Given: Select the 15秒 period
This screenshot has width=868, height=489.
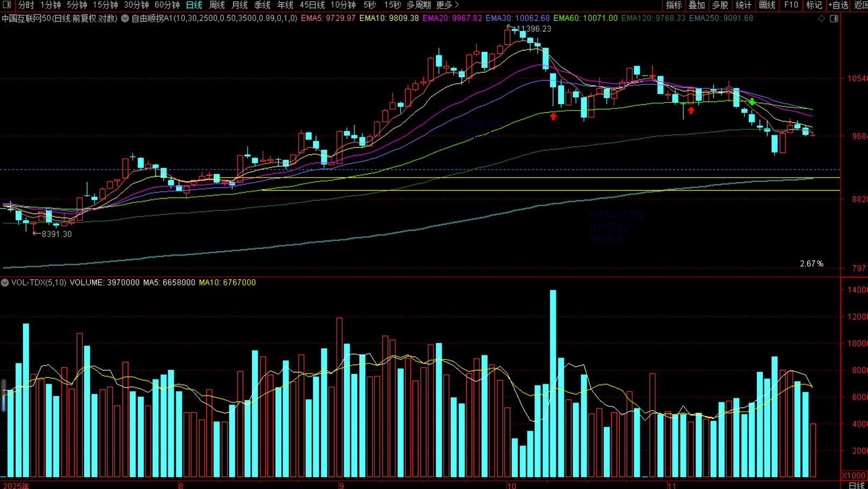Looking at the screenshot, I should click(x=393, y=5).
